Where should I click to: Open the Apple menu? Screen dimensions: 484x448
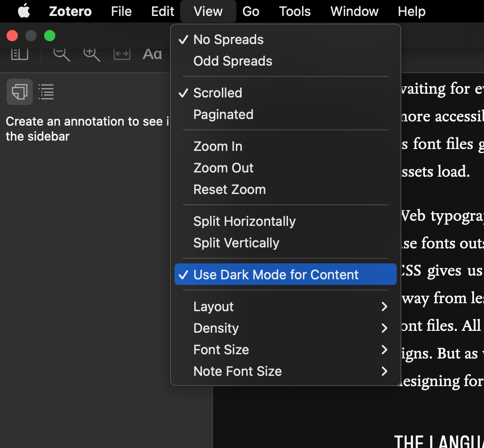(24, 11)
